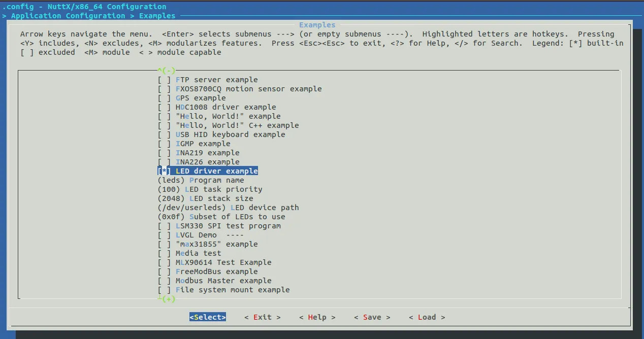Edit the /dev/userleds LED device path
Viewport: 644px width, 339px height.
(x=228, y=208)
